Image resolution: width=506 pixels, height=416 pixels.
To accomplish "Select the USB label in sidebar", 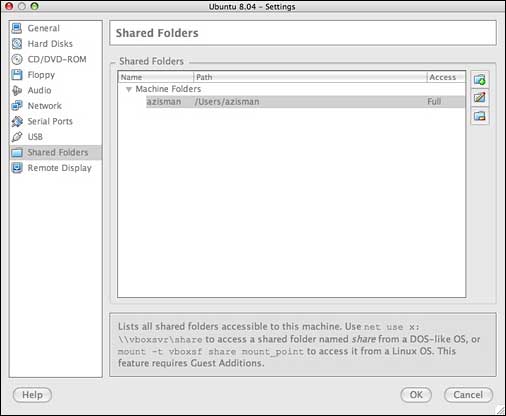I will click(x=35, y=137).
